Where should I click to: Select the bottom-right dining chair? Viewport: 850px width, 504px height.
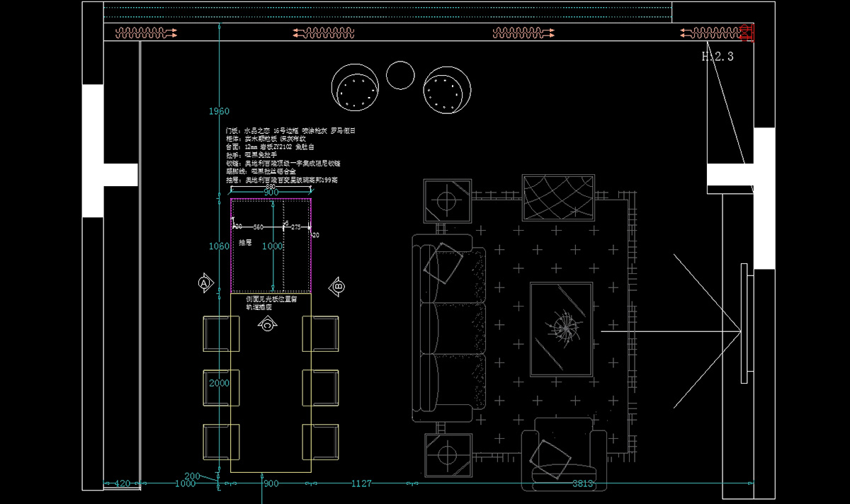click(x=320, y=442)
